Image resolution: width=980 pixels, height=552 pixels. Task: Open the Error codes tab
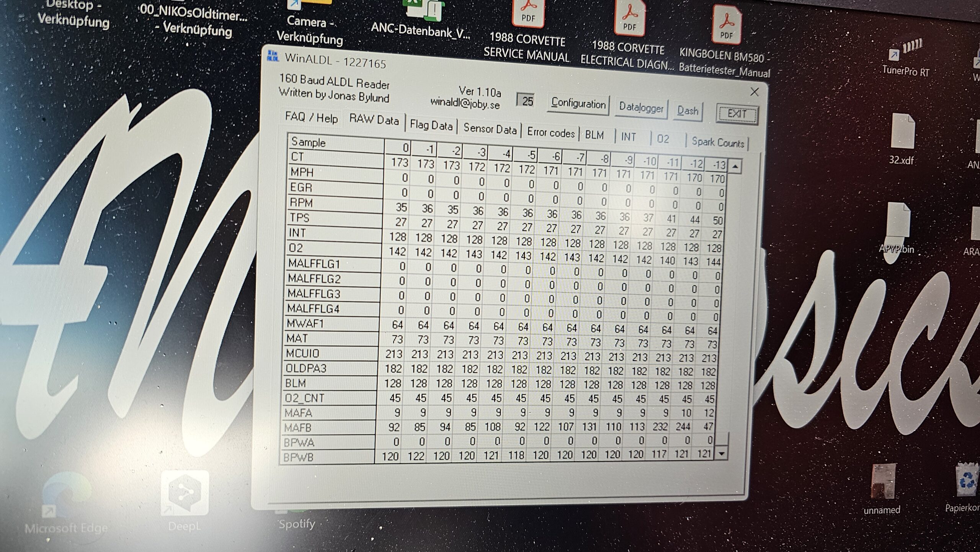(x=550, y=133)
